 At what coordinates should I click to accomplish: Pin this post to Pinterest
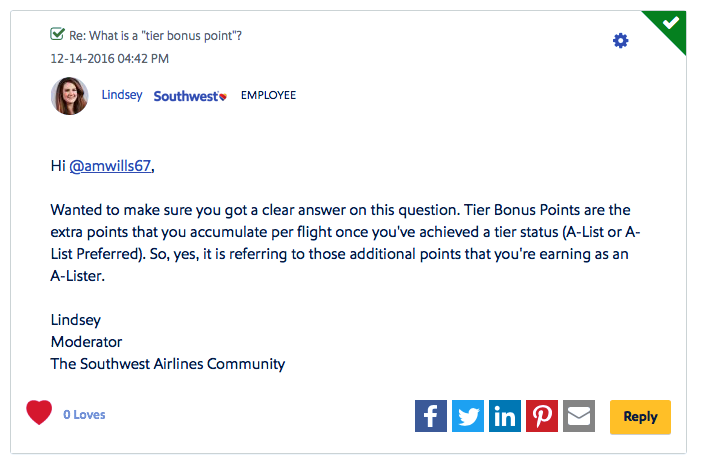(x=542, y=416)
